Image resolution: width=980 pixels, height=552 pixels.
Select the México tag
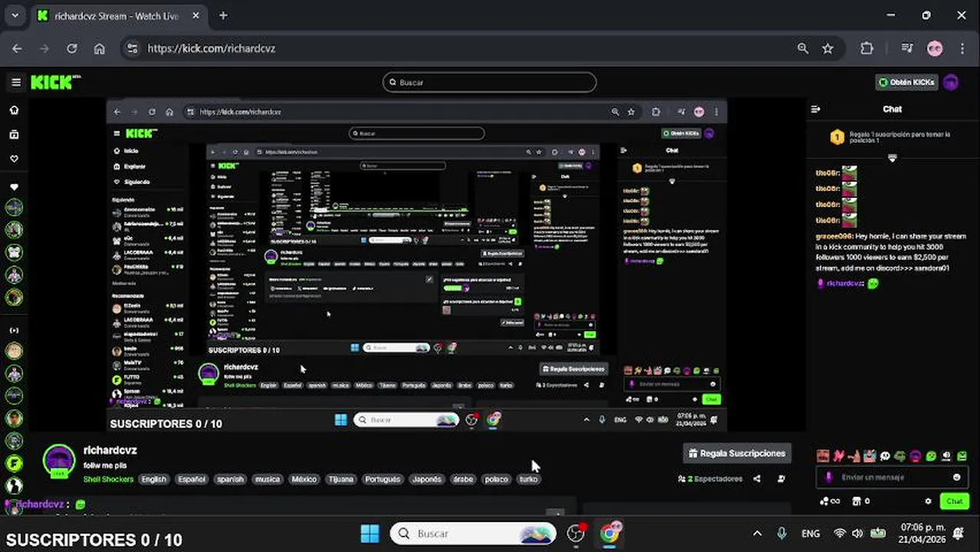(x=304, y=479)
